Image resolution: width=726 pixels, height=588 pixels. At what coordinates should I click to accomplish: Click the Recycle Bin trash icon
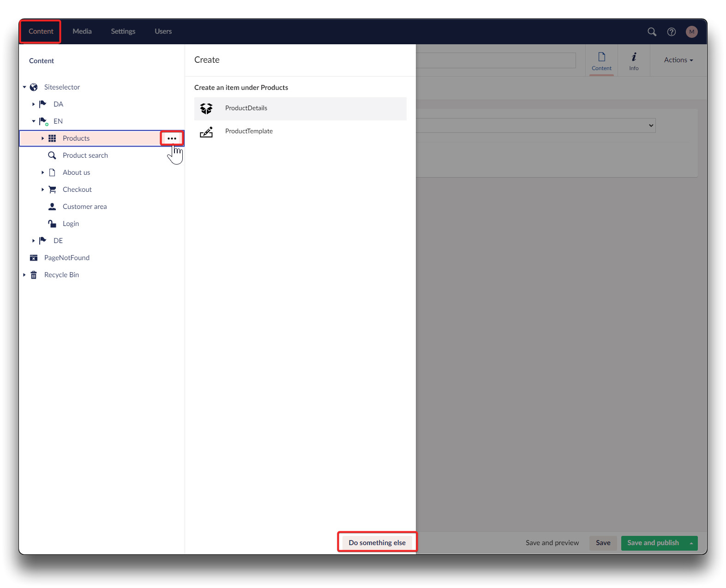point(34,275)
